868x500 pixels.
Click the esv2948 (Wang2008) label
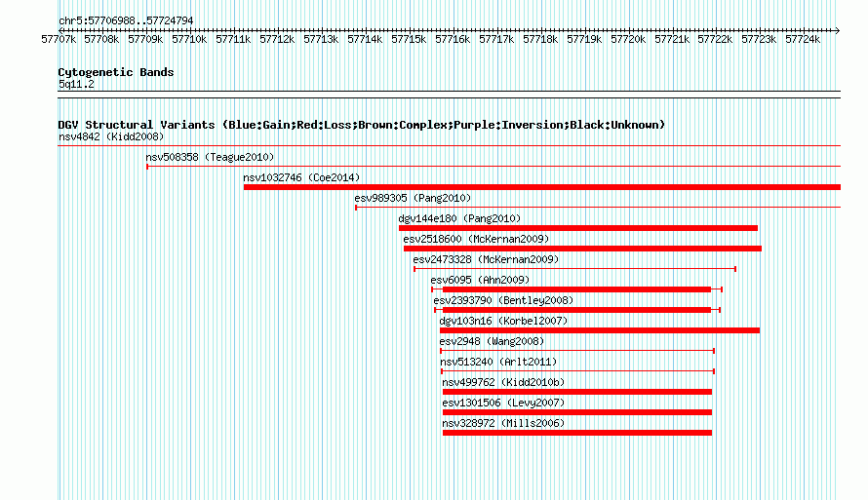tap(492, 341)
